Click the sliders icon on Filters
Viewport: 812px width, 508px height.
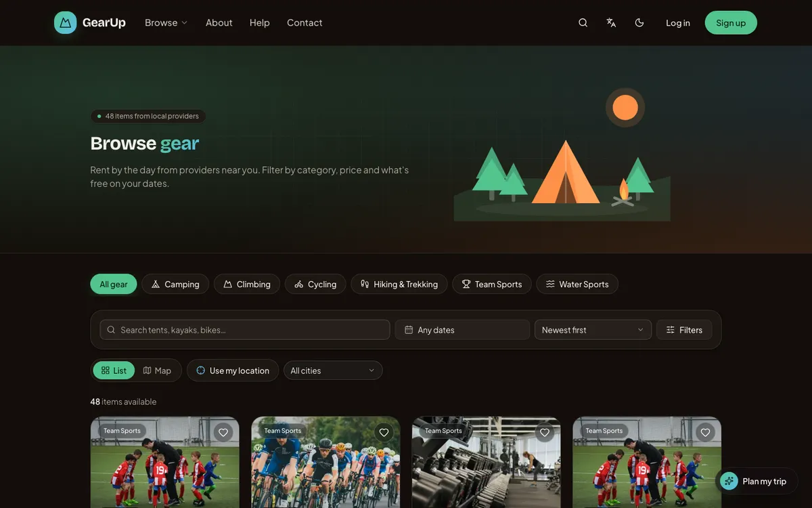671,330
